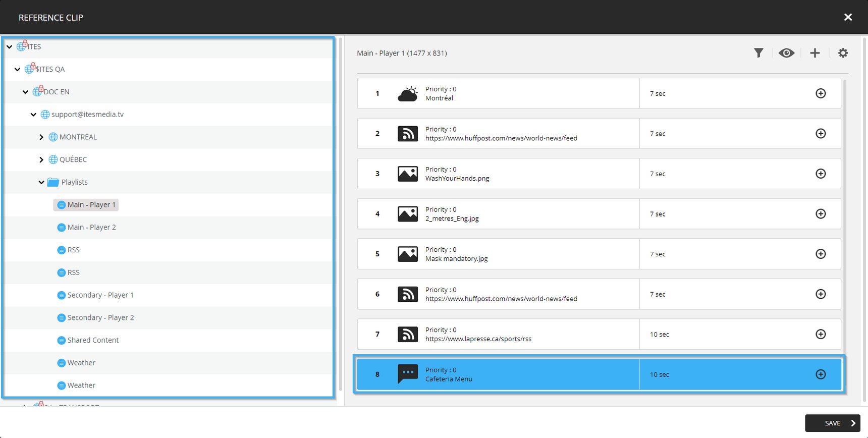Collapse the Playlists folder
868x438 pixels.
coord(41,182)
